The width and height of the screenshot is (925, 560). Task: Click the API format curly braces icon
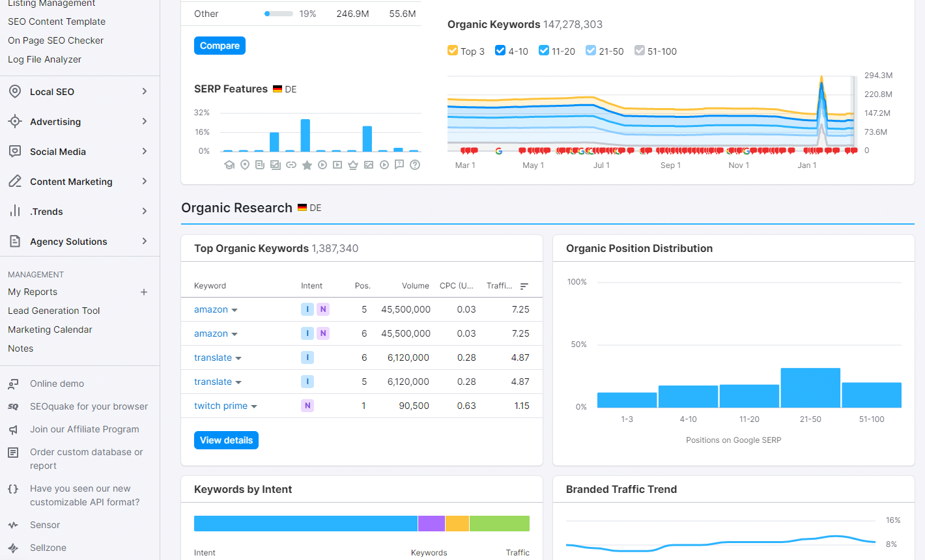click(x=13, y=489)
